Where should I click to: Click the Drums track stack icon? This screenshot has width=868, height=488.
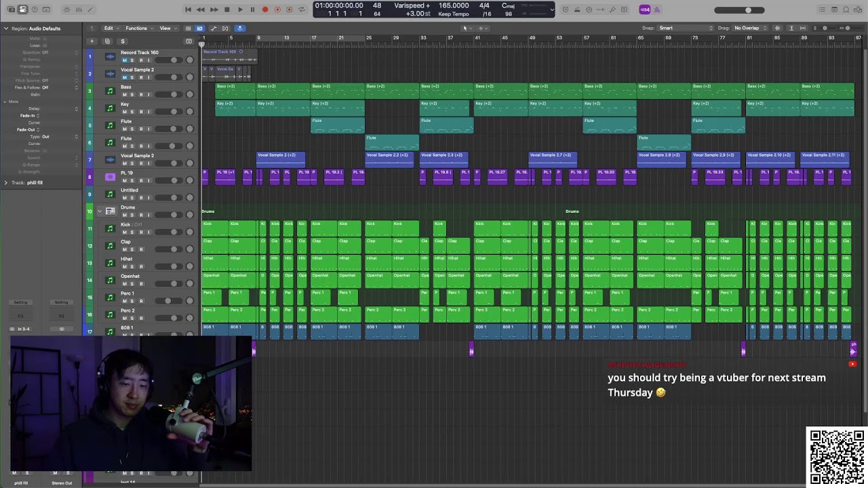[x=110, y=211]
